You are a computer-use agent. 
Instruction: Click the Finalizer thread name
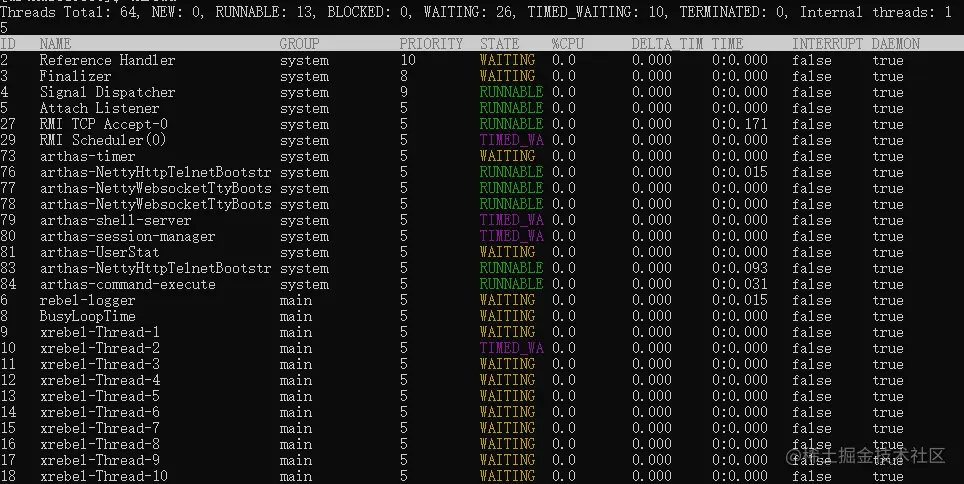pyautogui.click(x=76, y=76)
